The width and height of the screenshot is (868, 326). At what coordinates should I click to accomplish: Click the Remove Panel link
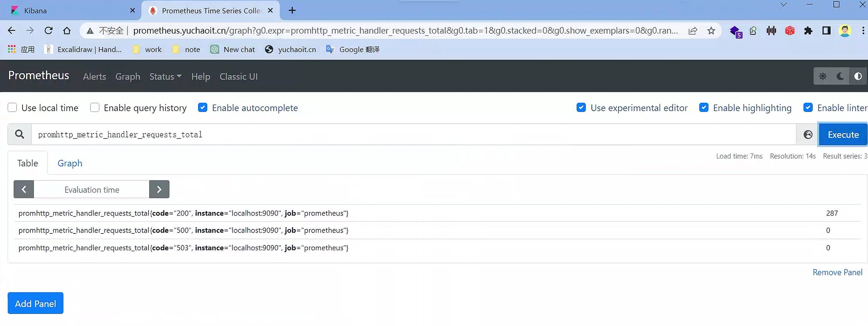[x=837, y=272]
